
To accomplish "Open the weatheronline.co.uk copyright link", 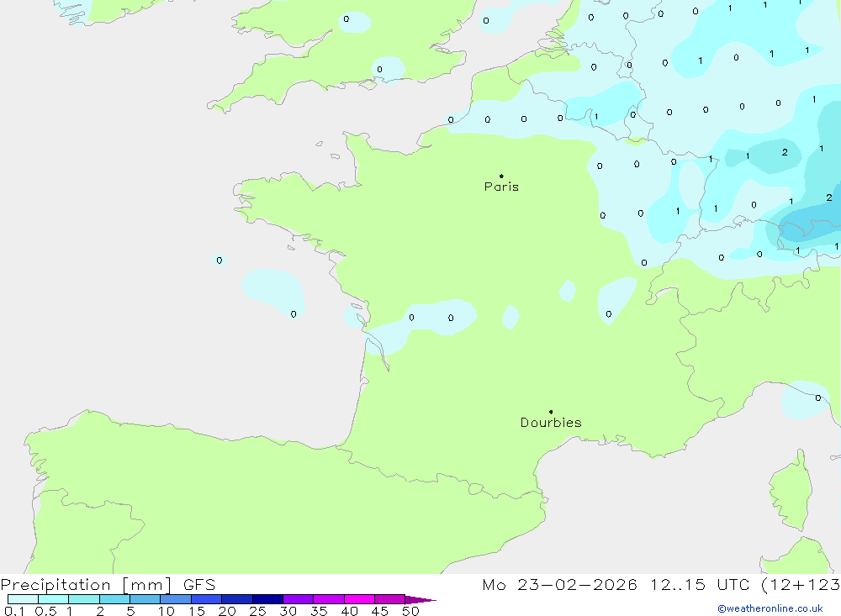I will coord(770,608).
